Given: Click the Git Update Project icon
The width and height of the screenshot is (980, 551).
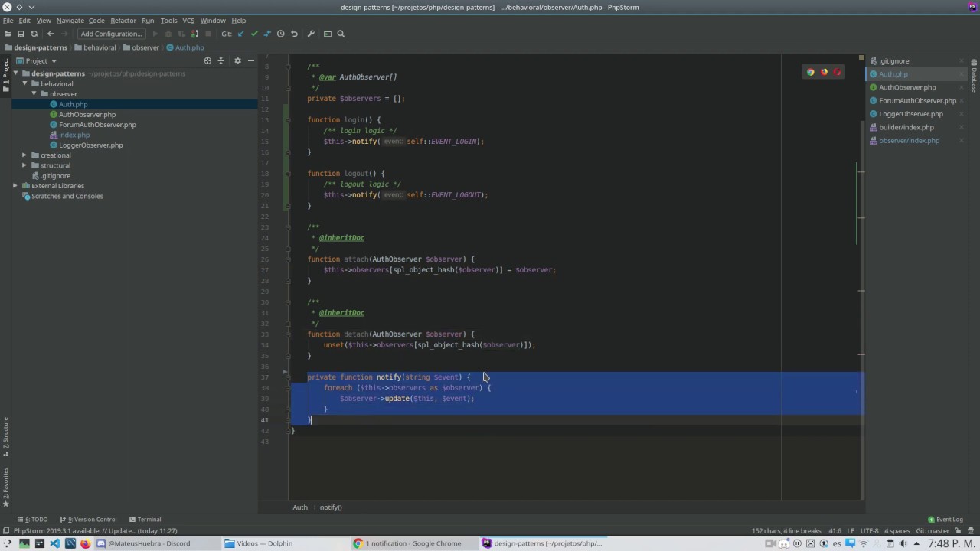Looking at the screenshot, I should 240,34.
